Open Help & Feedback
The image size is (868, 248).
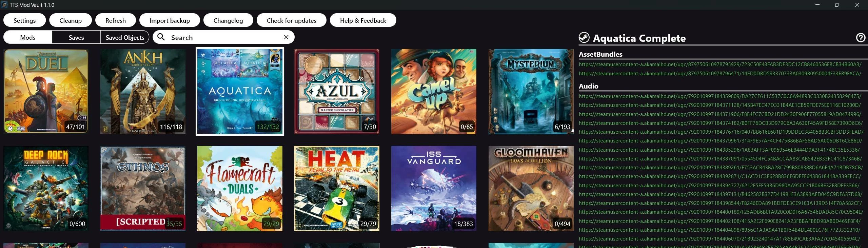pos(363,20)
